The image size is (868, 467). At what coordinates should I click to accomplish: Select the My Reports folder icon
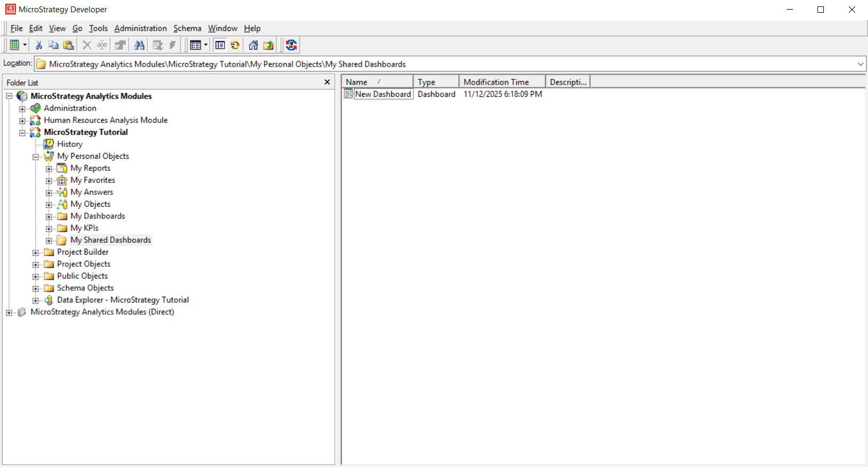click(x=62, y=168)
